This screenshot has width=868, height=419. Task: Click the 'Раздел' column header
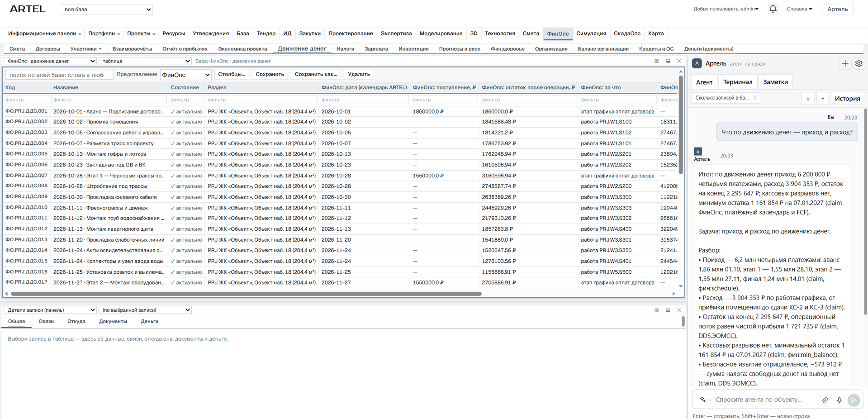click(262, 87)
